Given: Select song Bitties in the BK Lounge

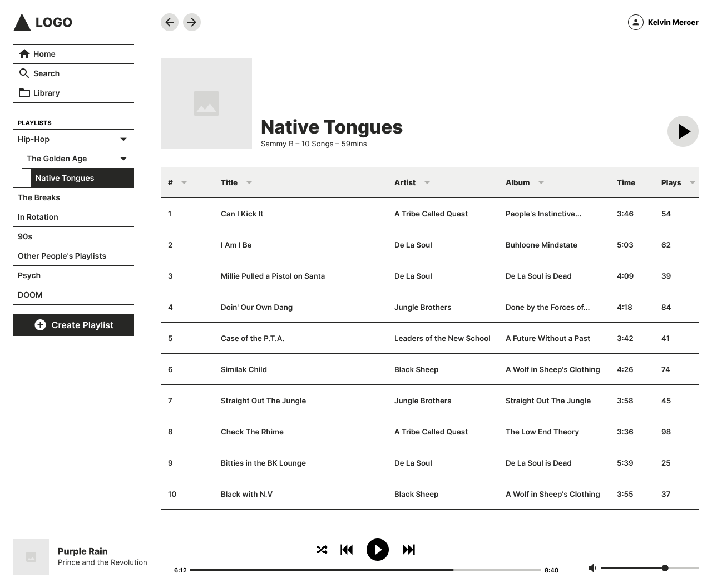Looking at the screenshot, I should pos(263,463).
